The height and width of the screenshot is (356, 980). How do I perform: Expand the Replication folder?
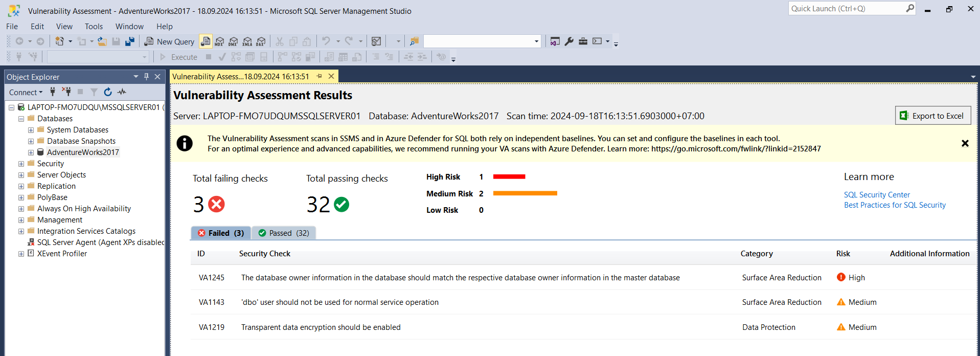pos(21,186)
